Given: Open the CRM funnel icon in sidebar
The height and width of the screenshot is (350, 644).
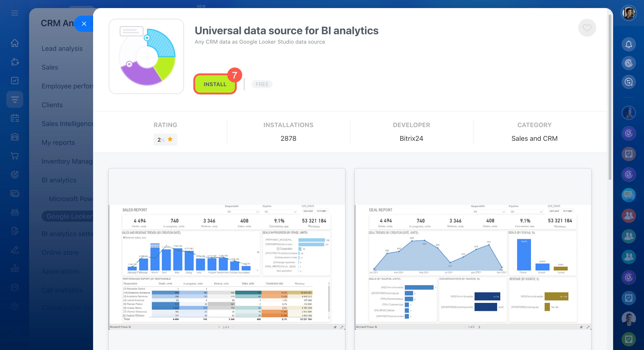Looking at the screenshot, I should point(15,100).
